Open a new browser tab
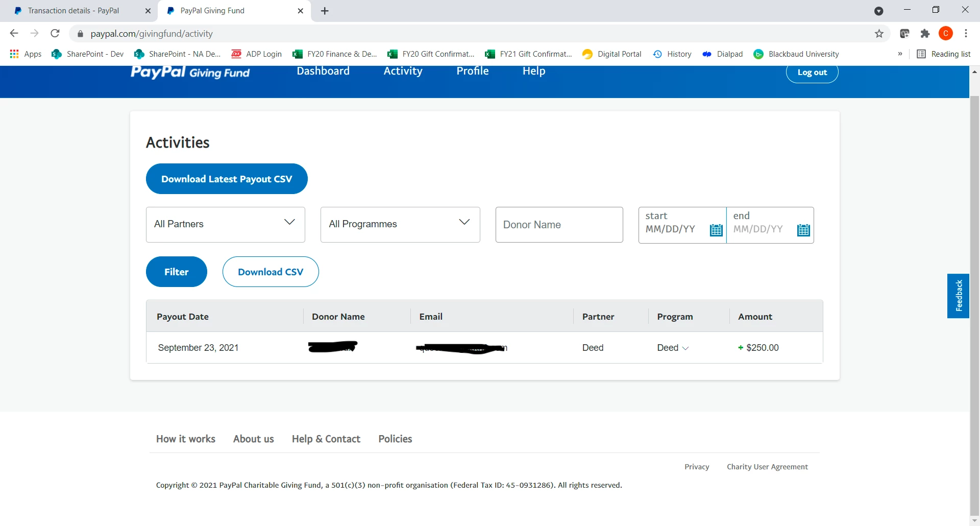Image resolution: width=980 pixels, height=526 pixels. point(325,11)
